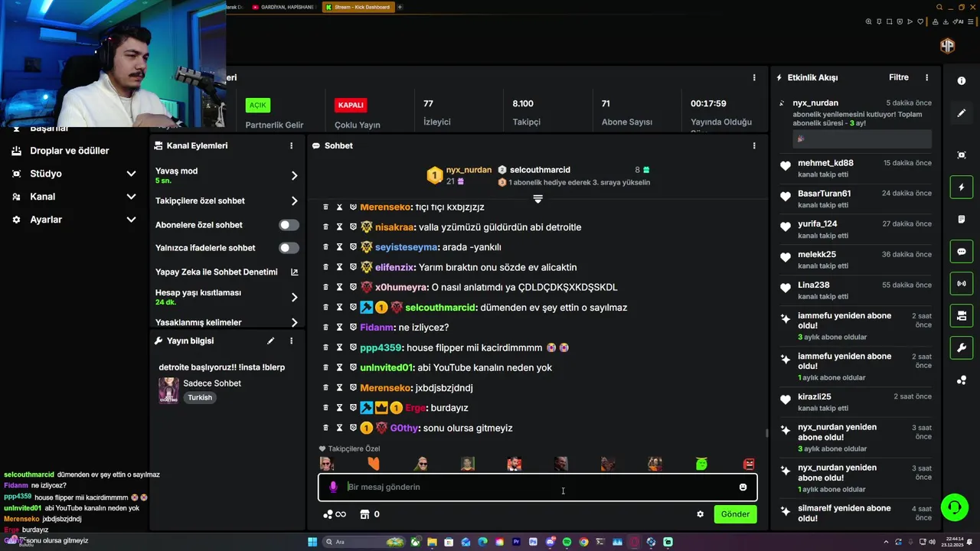Click the pencil edit icon in right sidebar
Viewport: 980px width, 551px height.
point(962,113)
